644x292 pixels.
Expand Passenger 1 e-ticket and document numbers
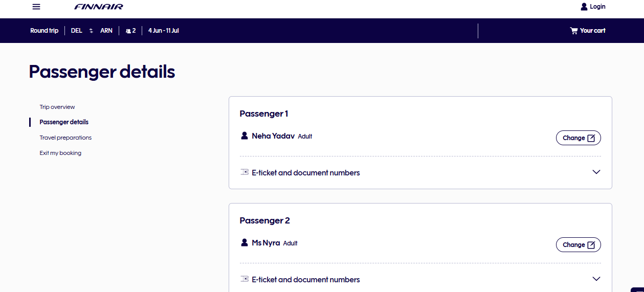pyautogui.click(x=420, y=173)
